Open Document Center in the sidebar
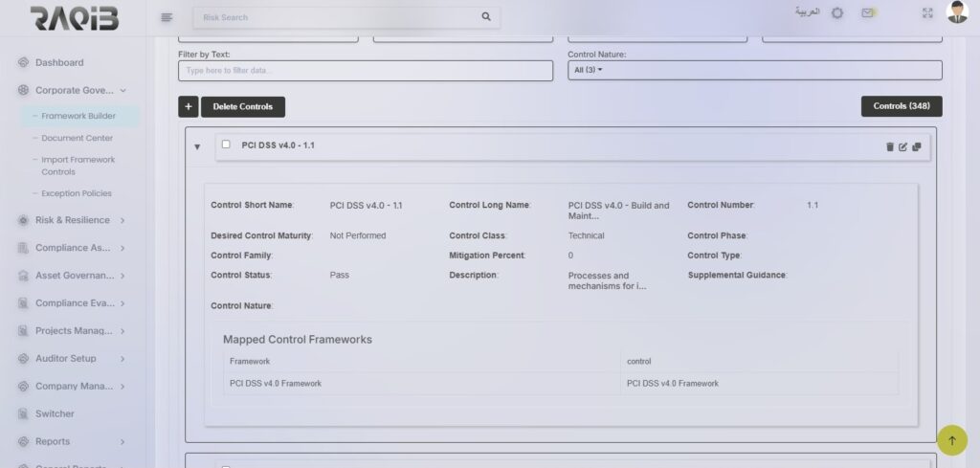The image size is (980, 468). [77, 138]
